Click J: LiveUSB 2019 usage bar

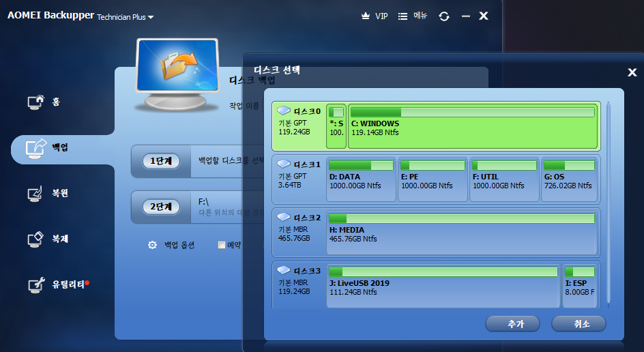tap(443, 272)
